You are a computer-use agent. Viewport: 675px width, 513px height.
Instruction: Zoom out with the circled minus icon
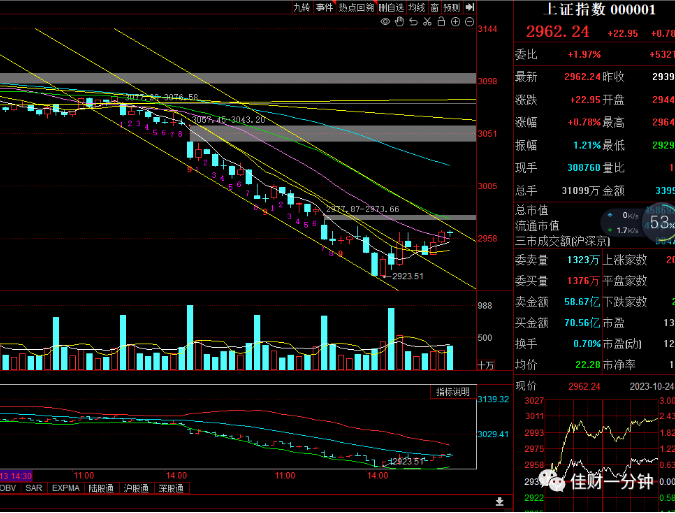(x=470, y=22)
